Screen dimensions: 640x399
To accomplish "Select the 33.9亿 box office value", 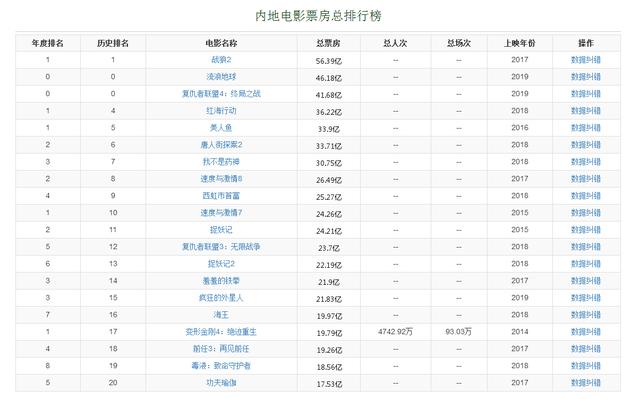I will 329,129.
